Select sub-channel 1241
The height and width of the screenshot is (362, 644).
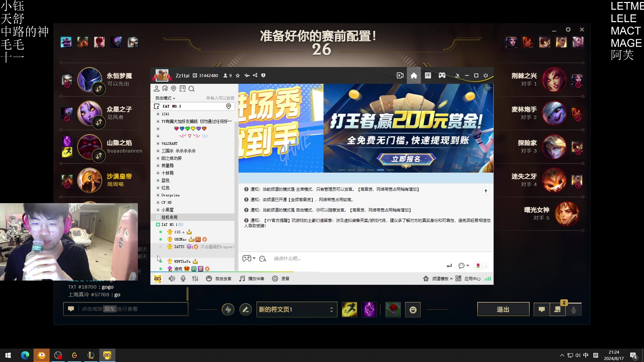pyautogui.click(x=165, y=114)
